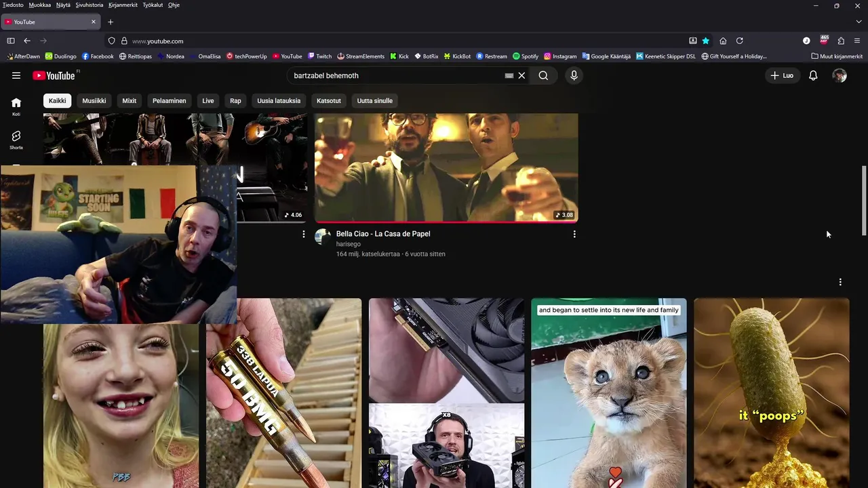Open the Nordea bookmark

point(171,56)
